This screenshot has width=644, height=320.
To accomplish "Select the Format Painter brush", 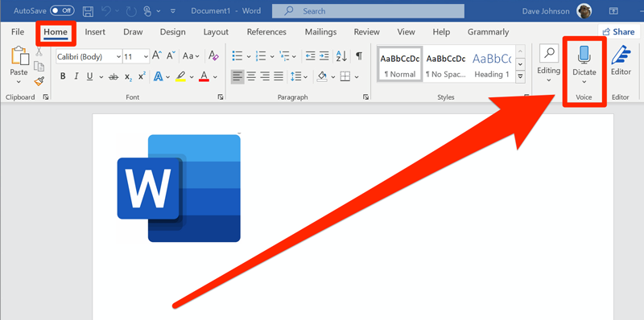I will 39,81.
